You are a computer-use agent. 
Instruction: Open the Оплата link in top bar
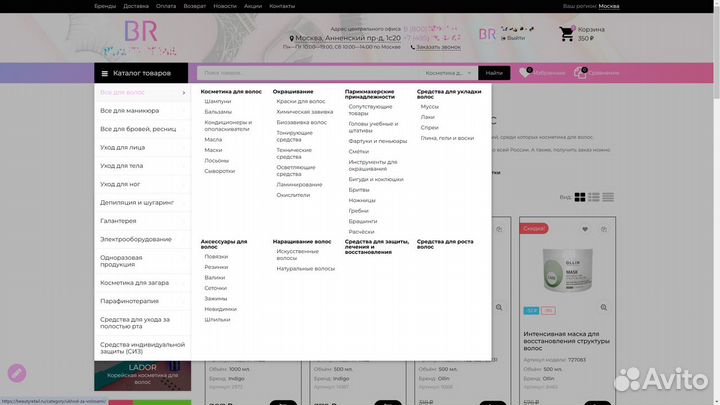pos(166,6)
